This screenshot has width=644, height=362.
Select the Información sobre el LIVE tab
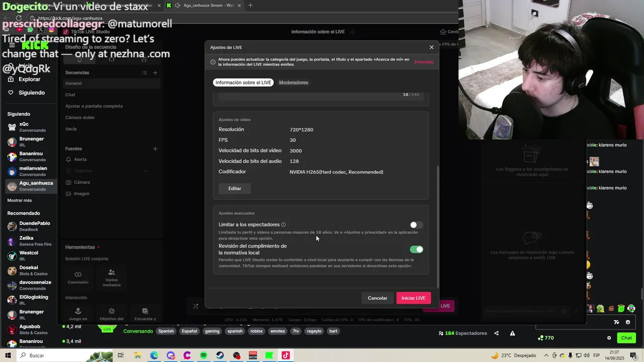coord(243,82)
